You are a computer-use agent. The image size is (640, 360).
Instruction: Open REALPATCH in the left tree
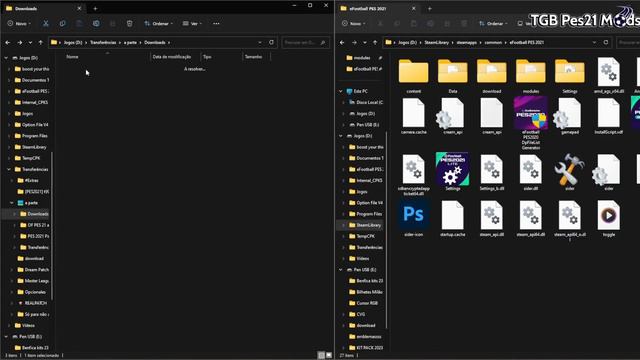[x=33, y=303]
